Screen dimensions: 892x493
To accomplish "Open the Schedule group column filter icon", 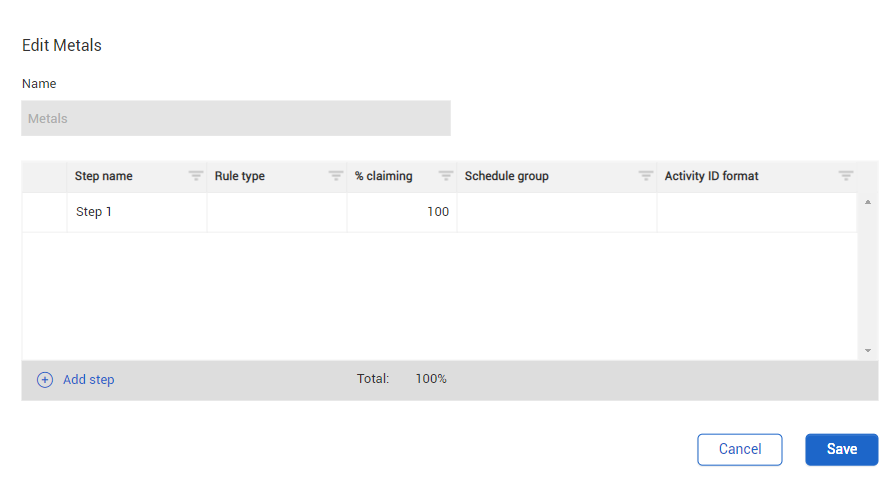I will [645, 176].
